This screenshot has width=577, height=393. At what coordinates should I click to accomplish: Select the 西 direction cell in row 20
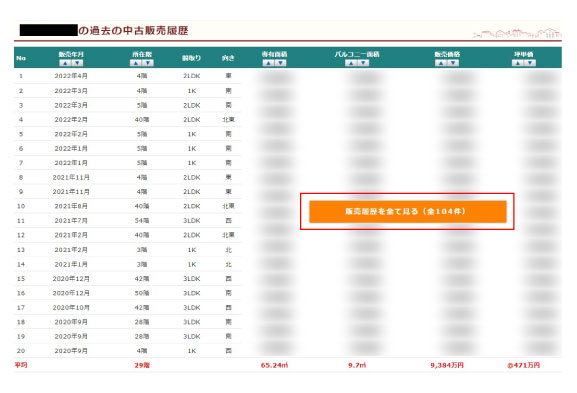[229, 351]
